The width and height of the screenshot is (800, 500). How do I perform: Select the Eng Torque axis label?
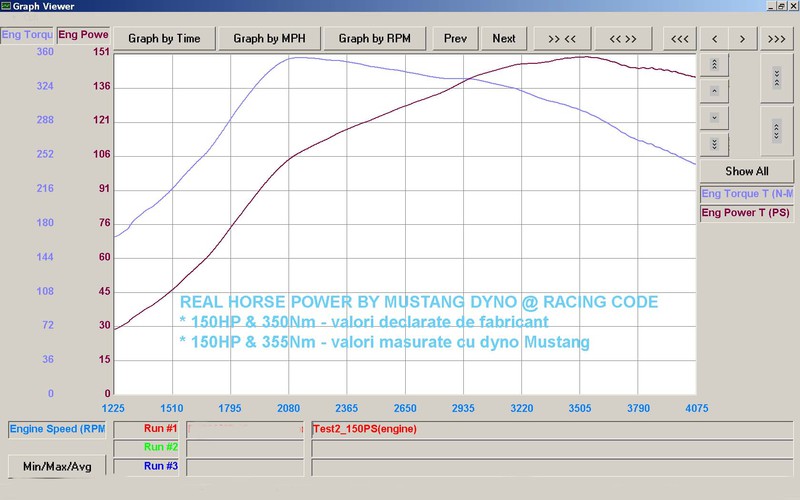(x=27, y=35)
